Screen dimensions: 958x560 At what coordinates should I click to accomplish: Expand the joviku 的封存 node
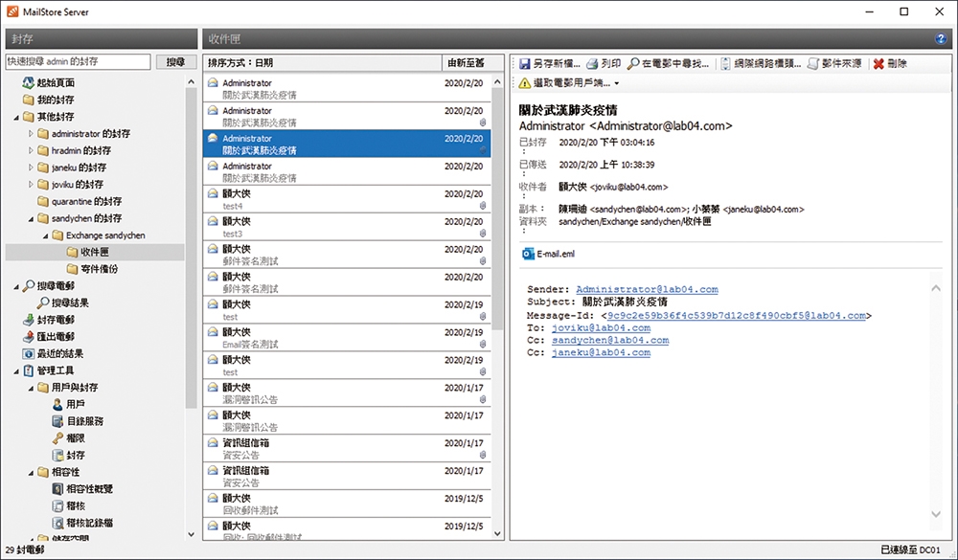pos(32,185)
